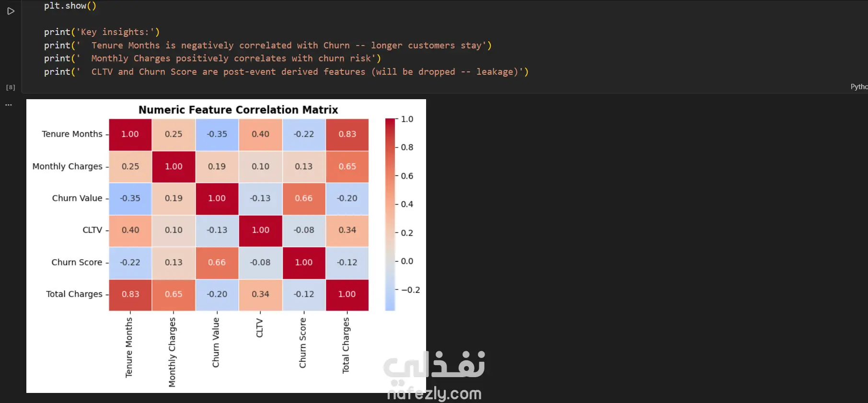The width and height of the screenshot is (868, 403).
Task: Click the Python language label on cell
Action: tap(859, 87)
